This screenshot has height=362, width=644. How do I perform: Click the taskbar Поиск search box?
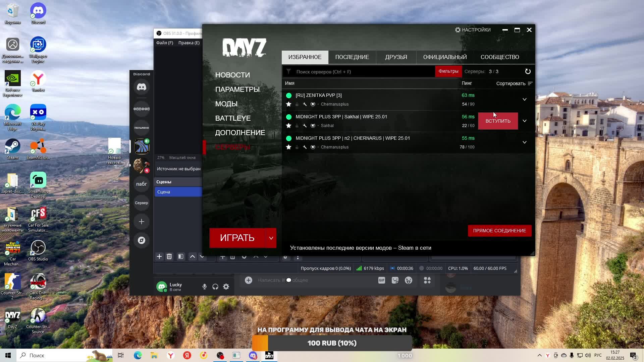[64, 355]
